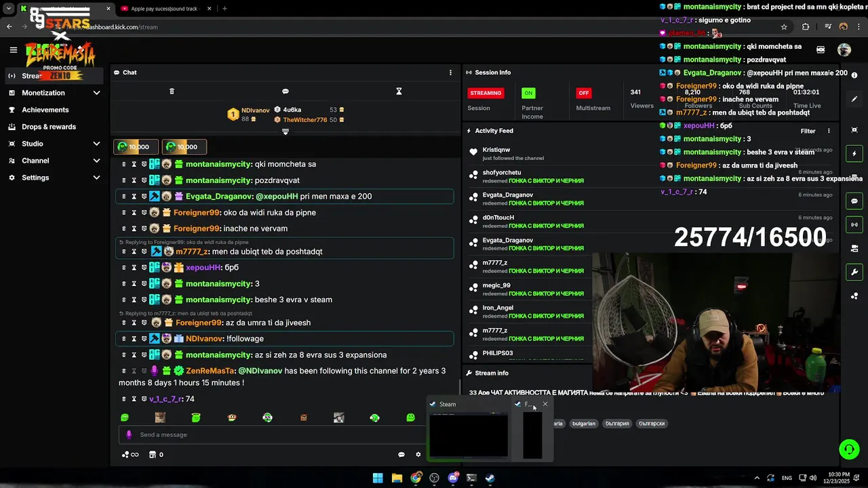Delete the message 'qki momcheta sa'
This screenshot has height=488, width=868.
point(123,164)
